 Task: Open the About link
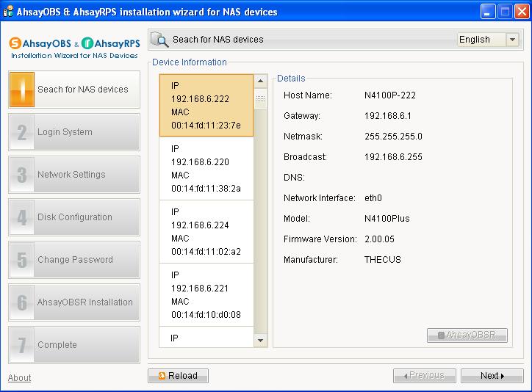(x=19, y=378)
